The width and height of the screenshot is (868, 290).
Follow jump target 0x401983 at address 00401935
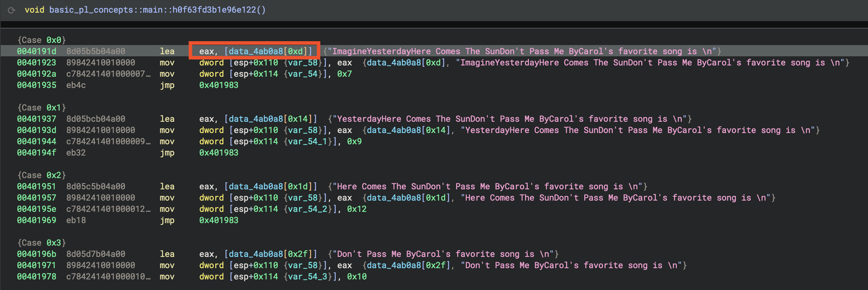[x=219, y=85]
